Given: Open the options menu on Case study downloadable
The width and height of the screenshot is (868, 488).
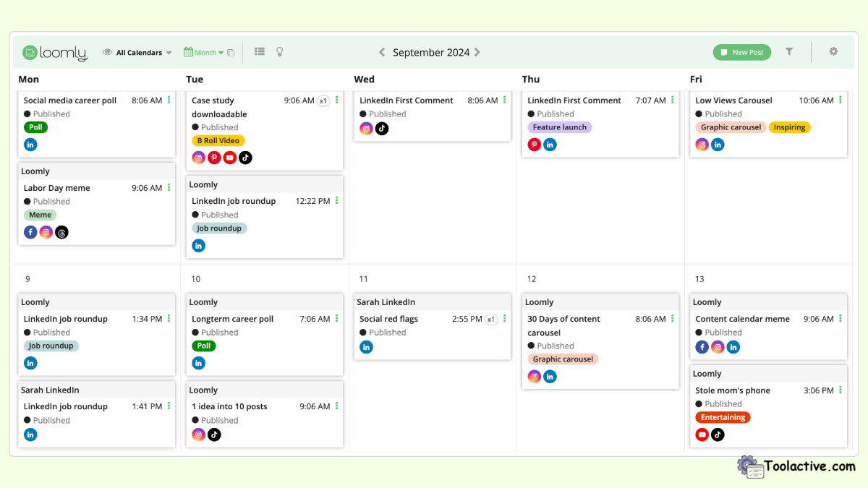Looking at the screenshot, I should tap(337, 100).
